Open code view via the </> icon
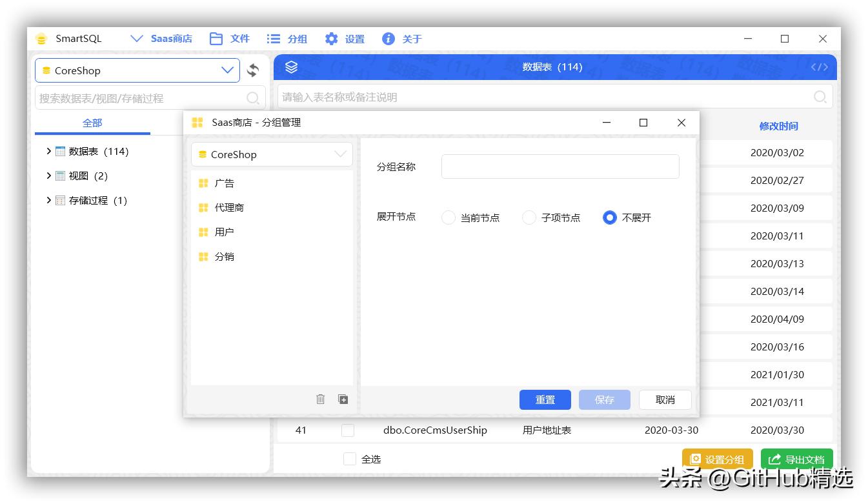Viewport: 868px width, 504px height. coord(819,66)
